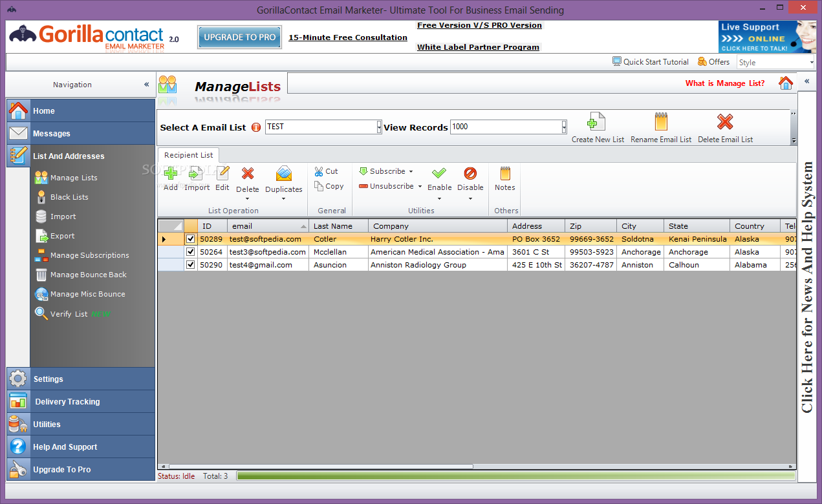Screen dimensions: 822x504
Task: Click the UPGRADE TO PRO button
Action: [x=240, y=37]
